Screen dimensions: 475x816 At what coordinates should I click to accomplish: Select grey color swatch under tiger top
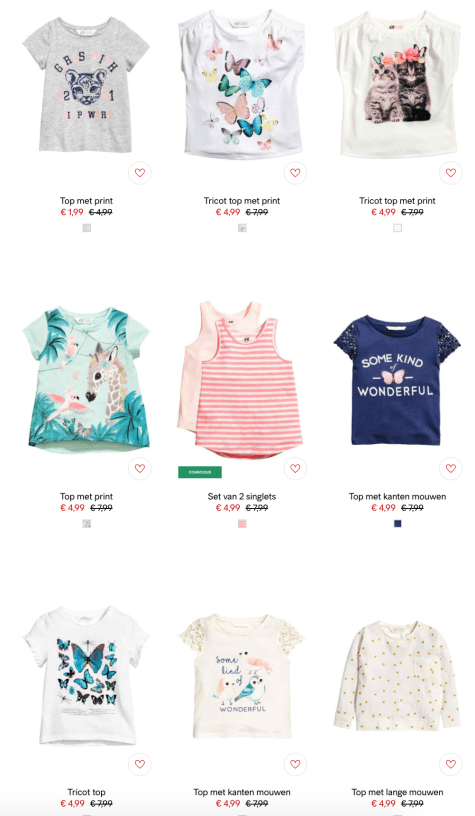tap(87, 228)
